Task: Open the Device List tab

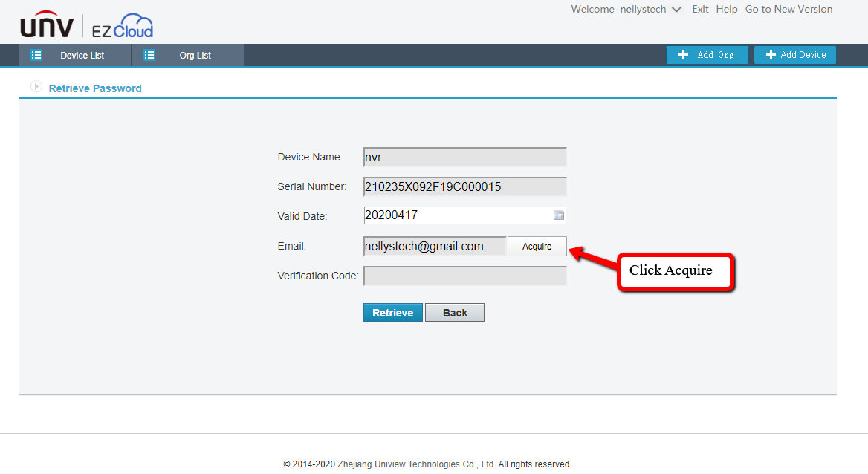Action: click(75, 55)
